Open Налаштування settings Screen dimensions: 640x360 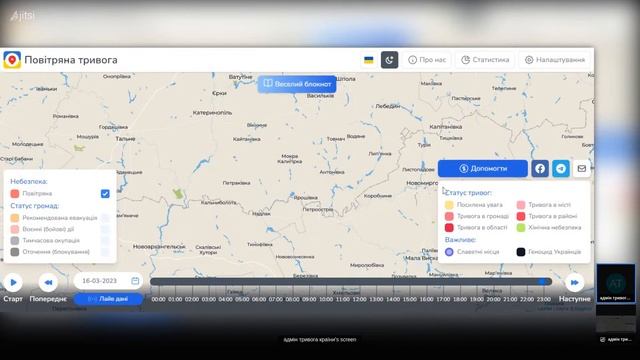pyautogui.click(x=555, y=60)
